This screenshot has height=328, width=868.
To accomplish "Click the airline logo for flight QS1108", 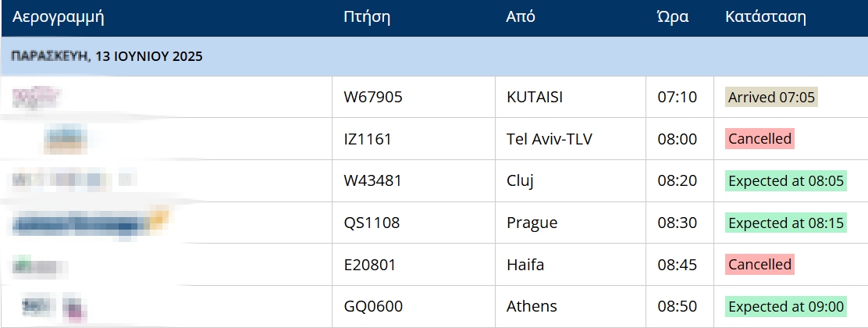I will (x=88, y=223).
